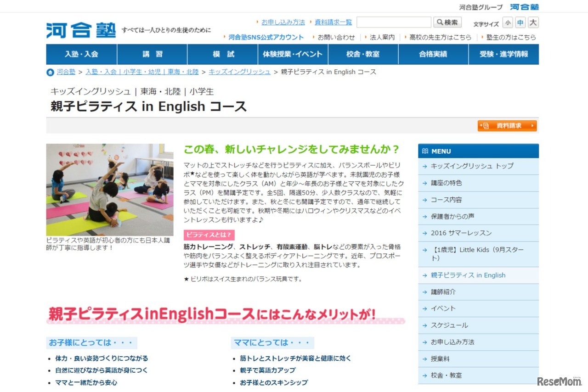Open the 合格実績 navigation tab
The image size is (588, 392).
click(433, 54)
